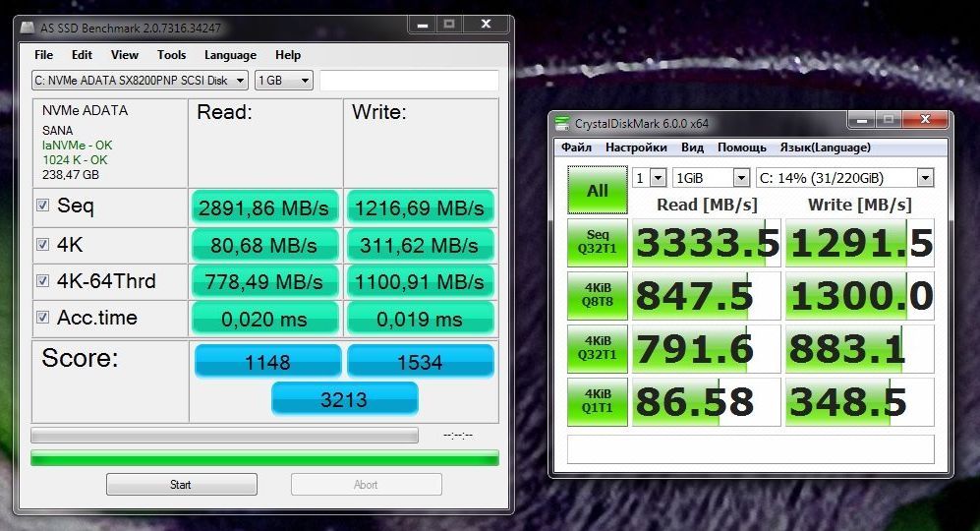Click the Seq read result 2891,86 MB/s
Screen dimensions: 980x531
[263, 207]
